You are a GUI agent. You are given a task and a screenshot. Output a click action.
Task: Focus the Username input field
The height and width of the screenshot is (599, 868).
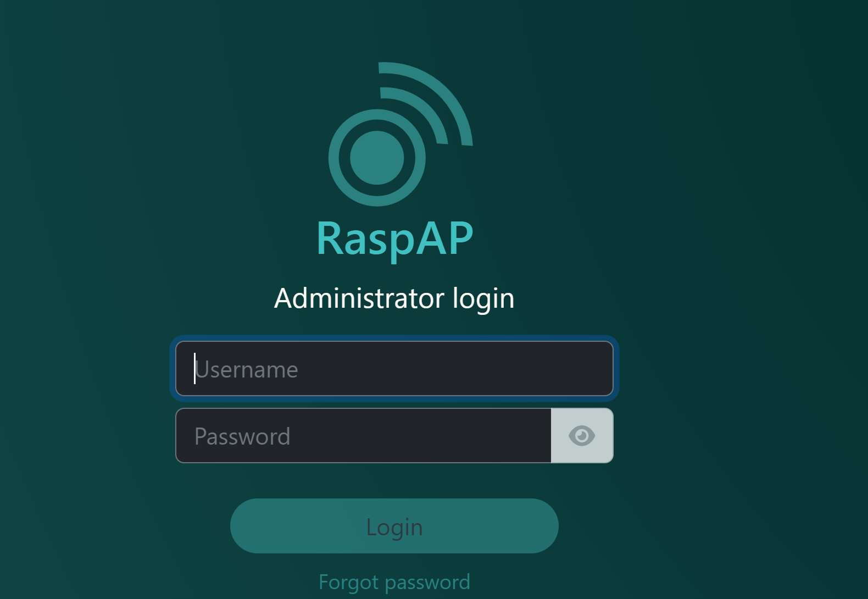pyautogui.click(x=394, y=368)
